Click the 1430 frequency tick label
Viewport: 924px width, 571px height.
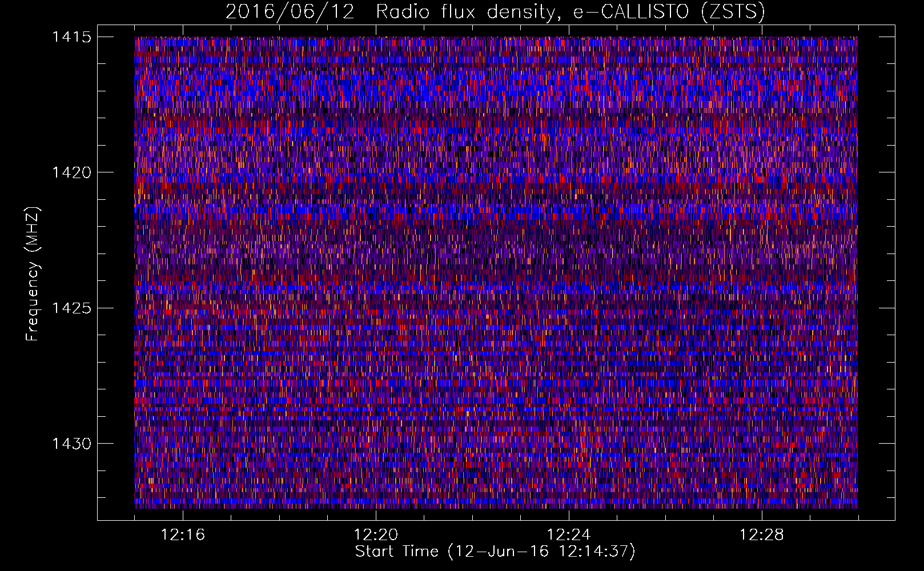(71, 444)
